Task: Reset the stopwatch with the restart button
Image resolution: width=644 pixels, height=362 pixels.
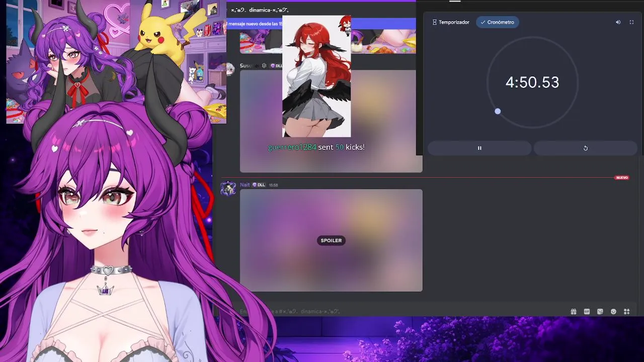Action: 585,148
